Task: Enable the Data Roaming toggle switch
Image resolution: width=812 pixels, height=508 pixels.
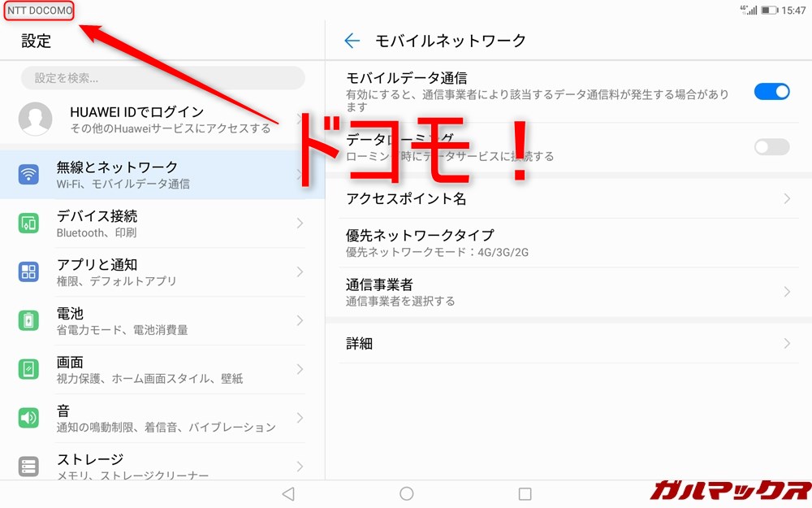Action: [x=771, y=147]
